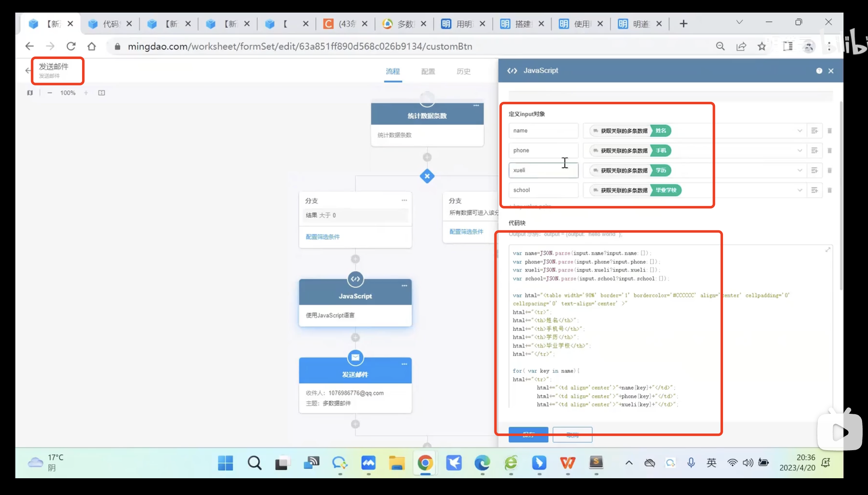
Task: Expand xueli row value dropdown
Action: (799, 170)
